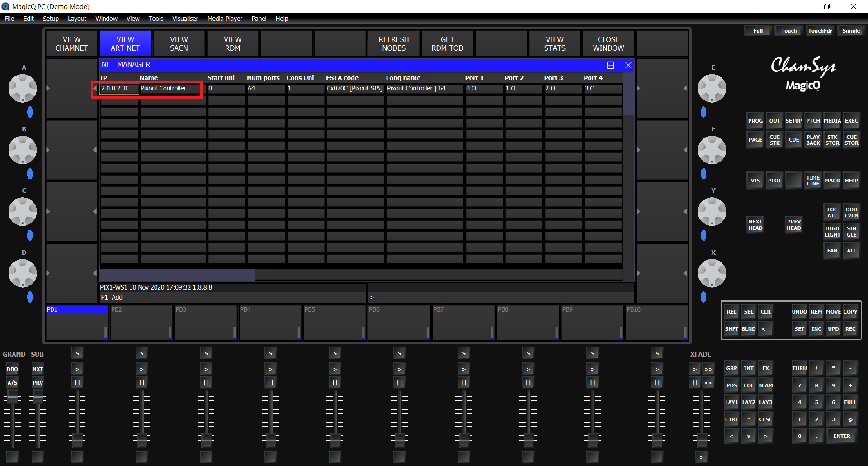Click the PLAY BACK key
The width and height of the screenshot is (868, 466).
(813, 140)
